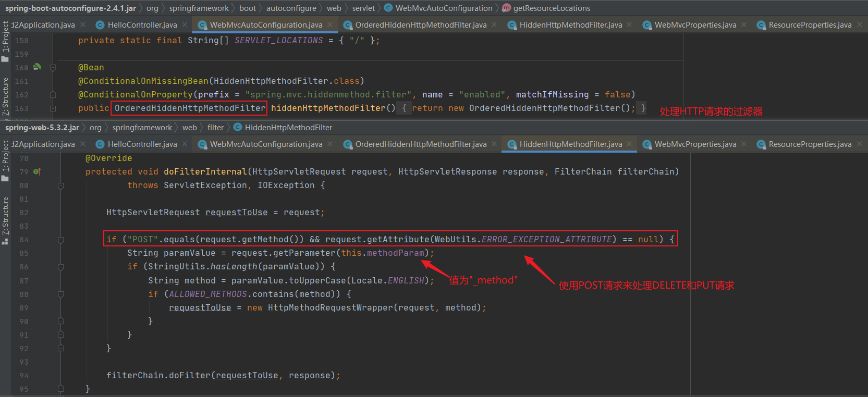
Task: Click line number 84 in the gutter
Action: coord(24,240)
